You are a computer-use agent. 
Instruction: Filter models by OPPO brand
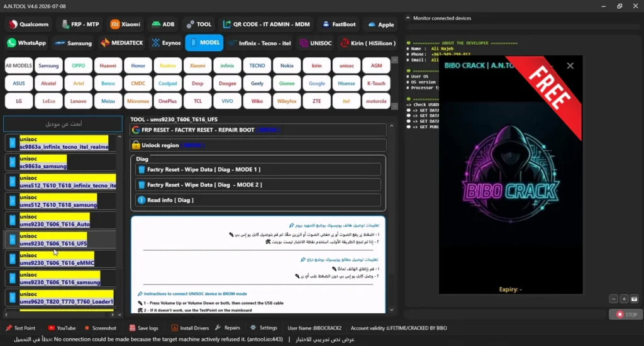point(78,66)
